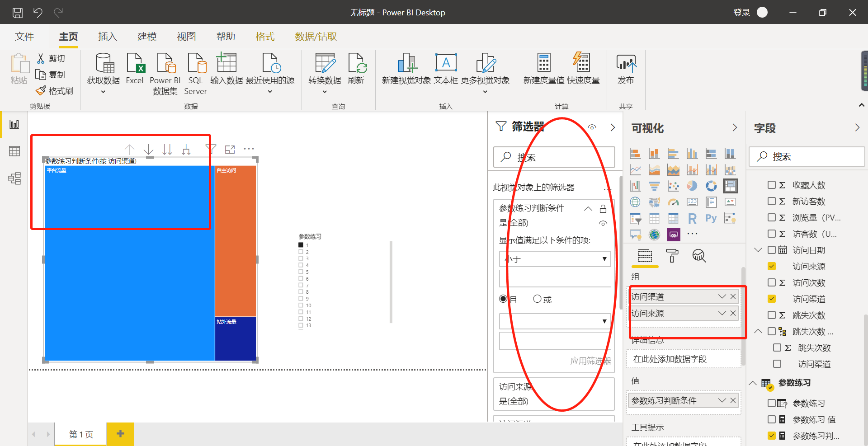The height and width of the screenshot is (446, 868).
Task: Toggle eye icon in filters pane header
Action: [x=592, y=127]
